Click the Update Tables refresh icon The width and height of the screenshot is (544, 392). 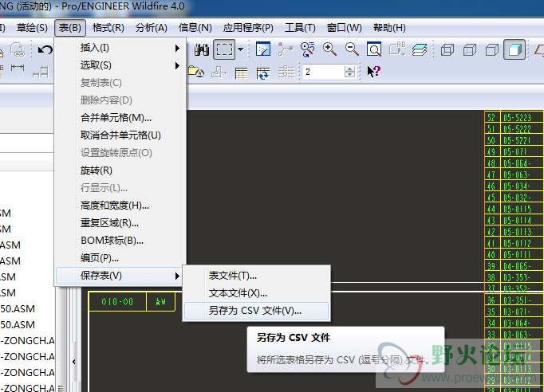click(262, 73)
